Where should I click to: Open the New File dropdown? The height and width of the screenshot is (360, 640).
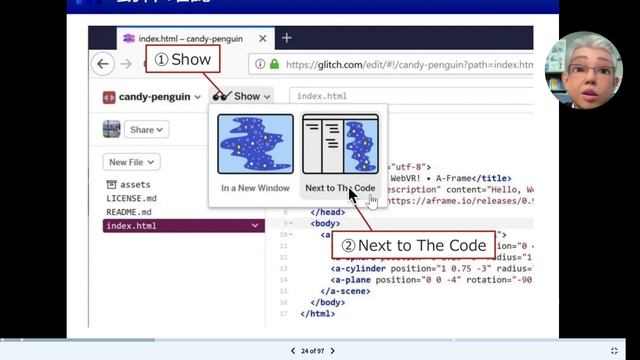pos(131,162)
